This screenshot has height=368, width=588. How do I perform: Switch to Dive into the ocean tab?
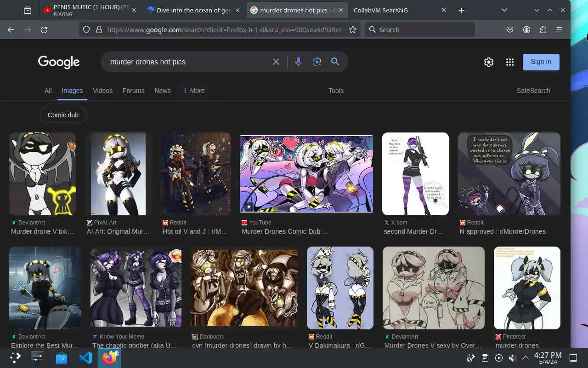pyautogui.click(x=195, y=10)
